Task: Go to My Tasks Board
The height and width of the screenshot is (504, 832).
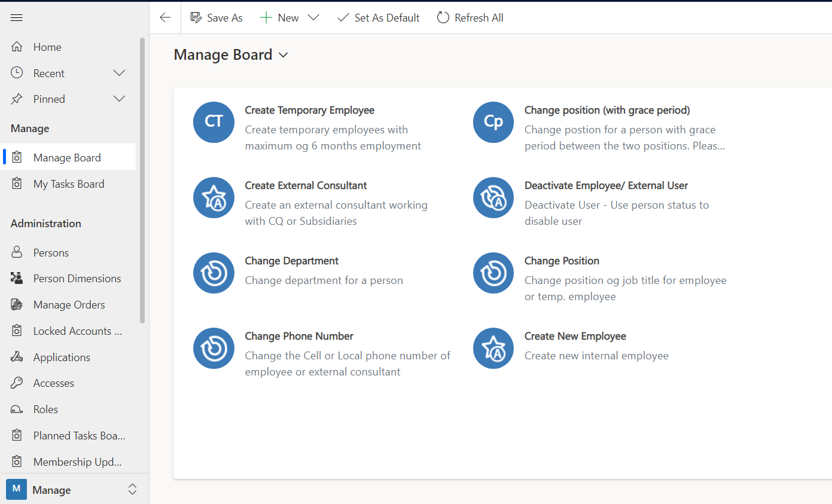Action: (x=69, y=184)
